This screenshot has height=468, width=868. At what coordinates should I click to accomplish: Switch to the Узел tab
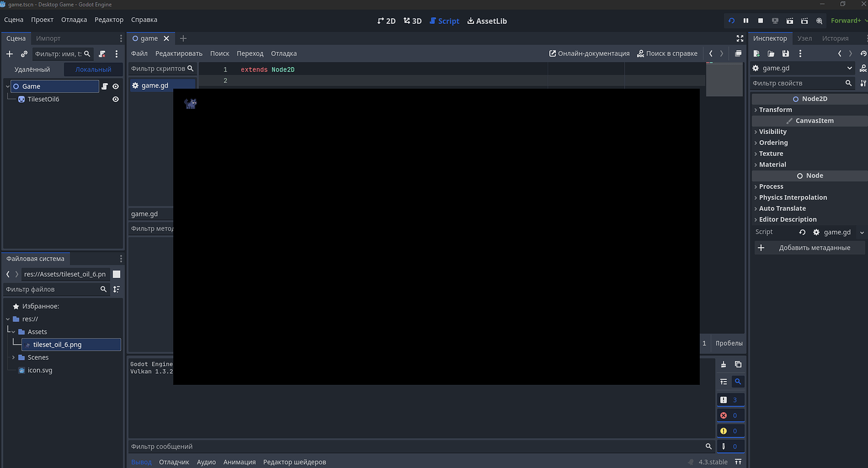(804, 38)
